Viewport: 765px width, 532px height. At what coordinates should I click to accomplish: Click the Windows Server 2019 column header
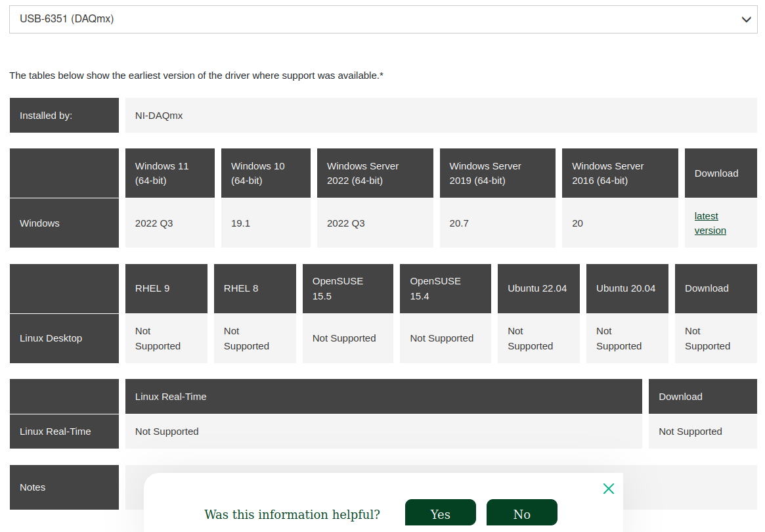497,173
